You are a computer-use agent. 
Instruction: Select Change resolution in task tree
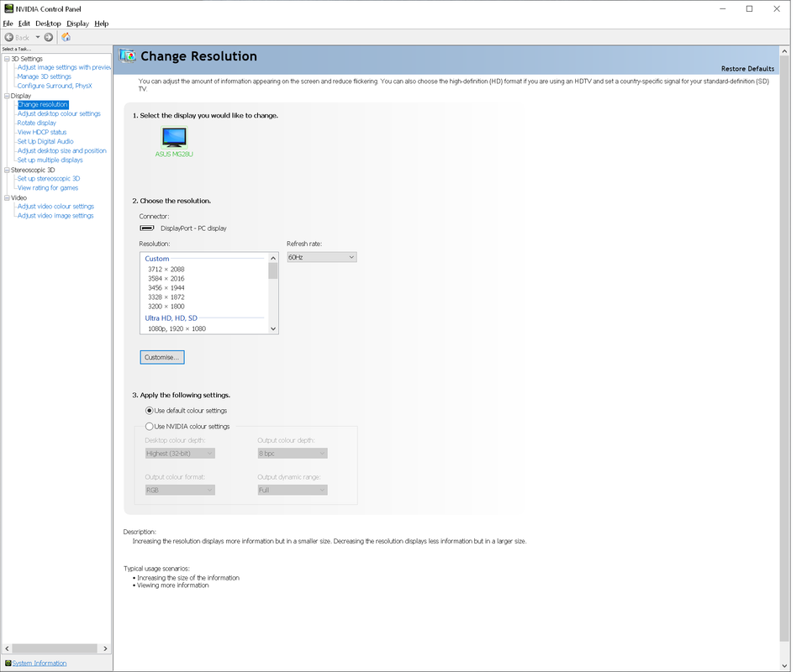click(43, 104)
